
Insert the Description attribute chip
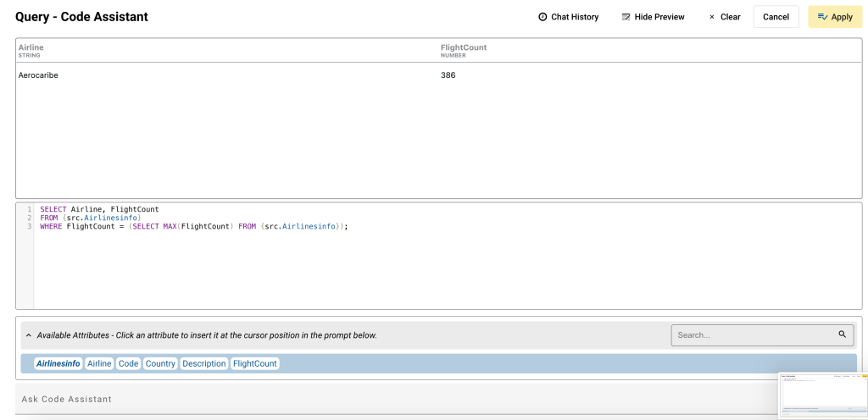(x=204, y=363)
